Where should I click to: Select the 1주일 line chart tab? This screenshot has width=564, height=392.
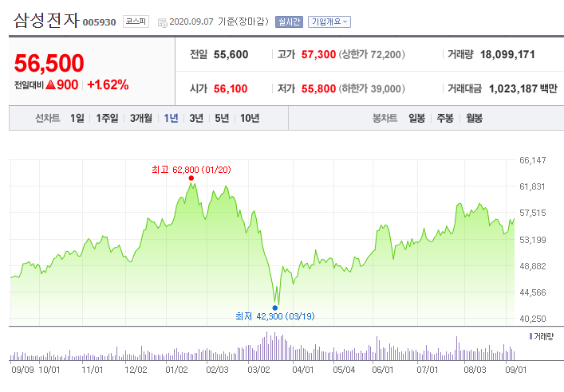coord(107,118)
